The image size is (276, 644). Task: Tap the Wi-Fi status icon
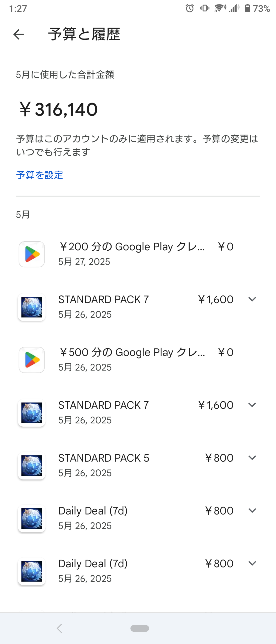220,9
